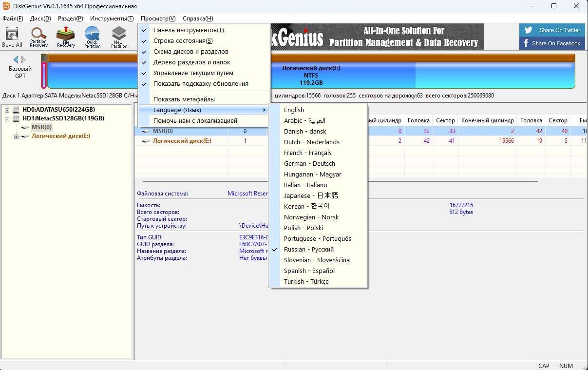The height and width of the screenshot is (370, 588).
Task: Select Логический диск(E:) label in tree
Action: coord(61,136)
